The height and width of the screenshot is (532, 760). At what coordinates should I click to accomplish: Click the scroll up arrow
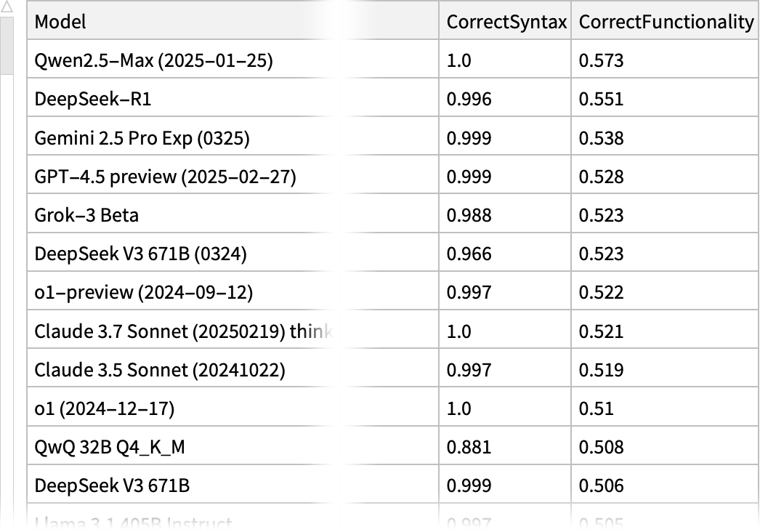tap(7, 7)
